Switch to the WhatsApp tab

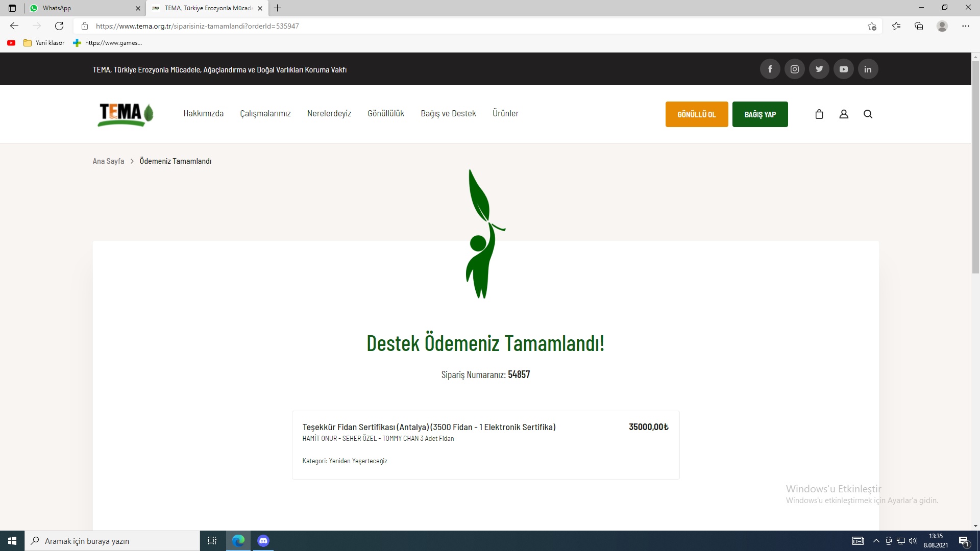point(85,8)
